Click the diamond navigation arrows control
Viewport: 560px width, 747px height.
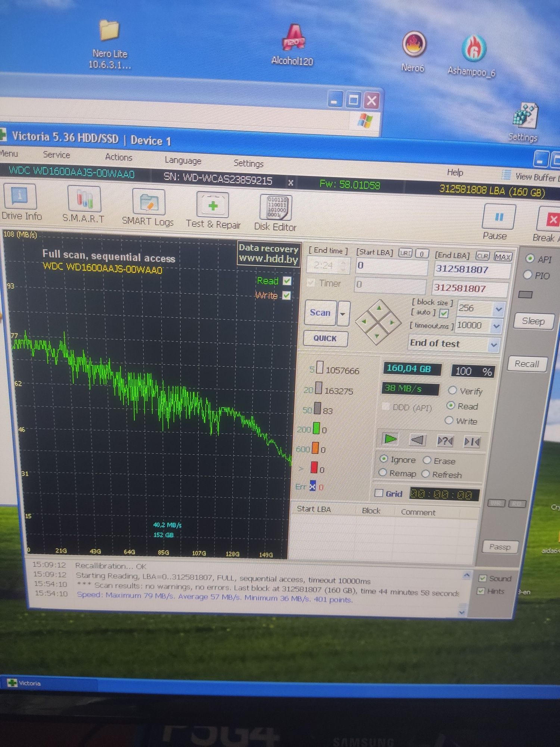click(x=378, y=322)
